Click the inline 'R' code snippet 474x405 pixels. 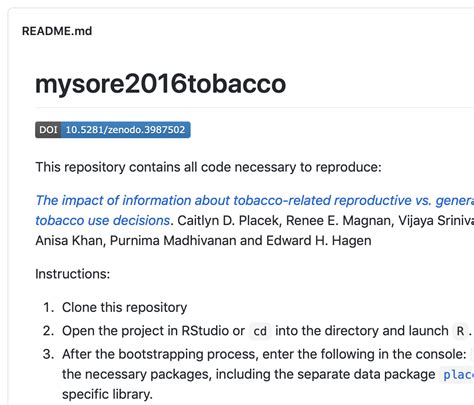pos(460,331)
